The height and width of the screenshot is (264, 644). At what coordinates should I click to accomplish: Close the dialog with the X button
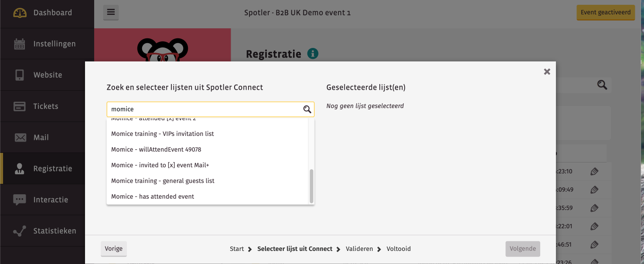[547, 72]
